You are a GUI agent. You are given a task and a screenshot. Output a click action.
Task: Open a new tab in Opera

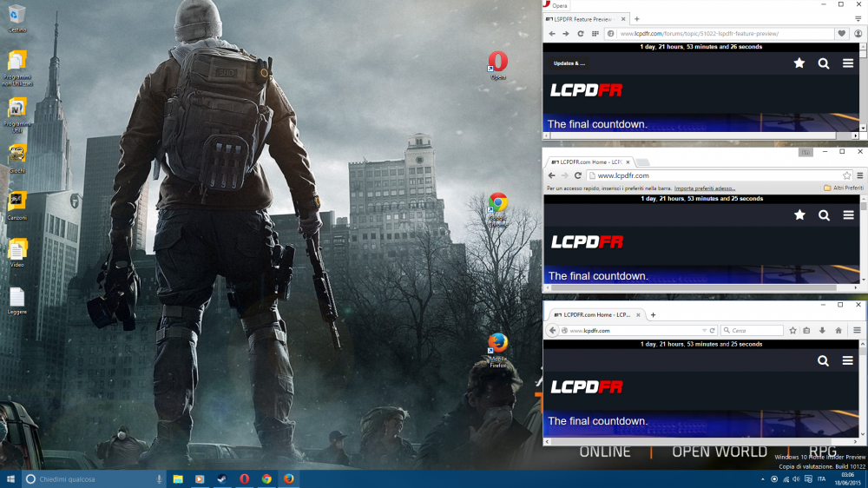pos(636,19)
